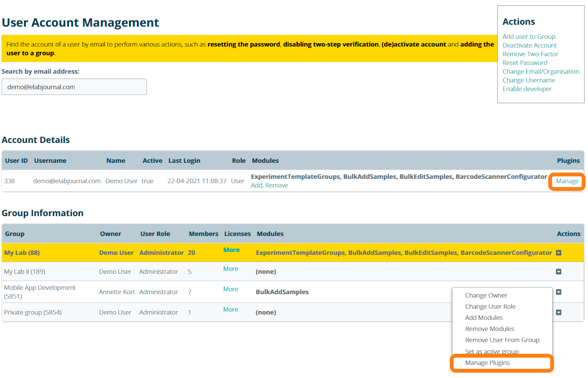Click the Deactivate Account link
The height and width of the screenshot is (378, 588).
tap(529, 46)
